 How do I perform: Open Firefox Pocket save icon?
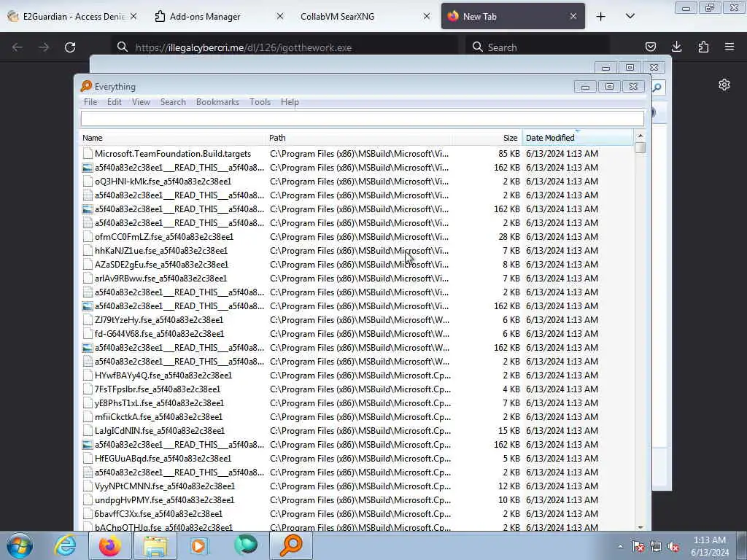650,47
